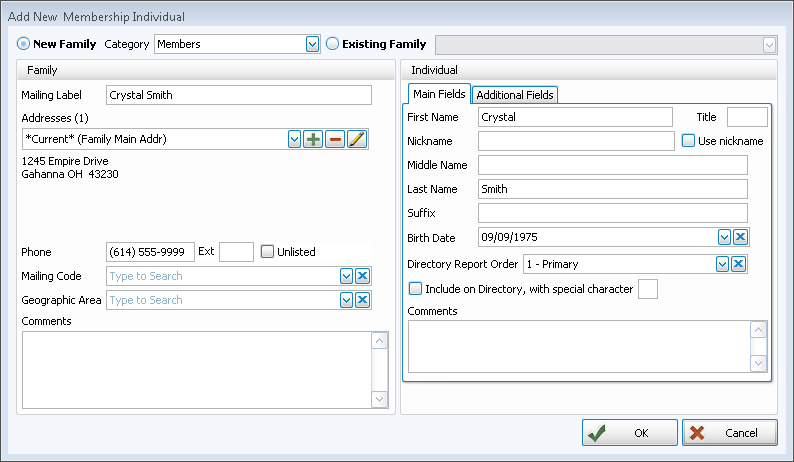Open the Category Members dropdown
The height and width of the screenshot is (462, 794).
[312, 44]
